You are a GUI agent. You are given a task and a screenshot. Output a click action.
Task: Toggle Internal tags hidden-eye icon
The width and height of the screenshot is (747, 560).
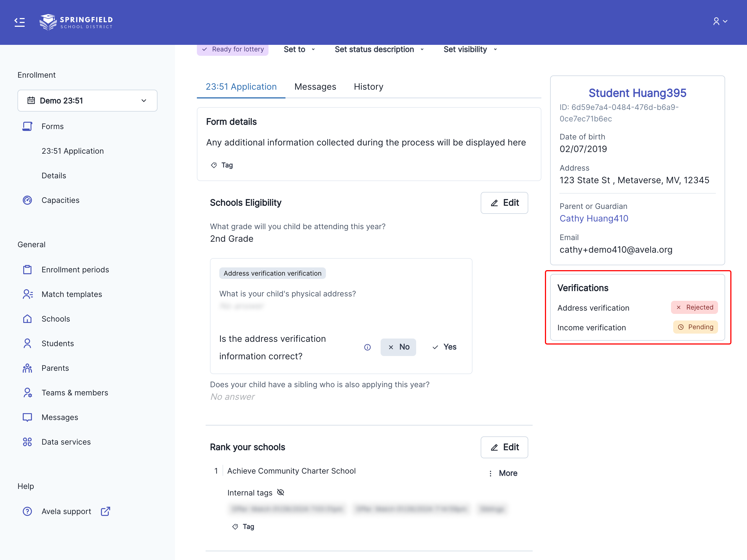[x=281, y=492]
